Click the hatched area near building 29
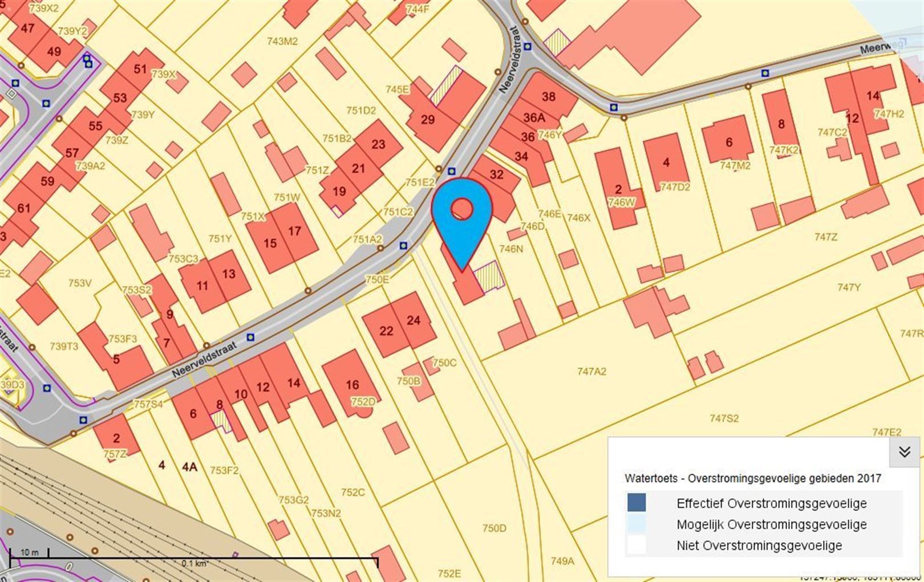This screenshot has height=582, width=924. tap(446, 86)
